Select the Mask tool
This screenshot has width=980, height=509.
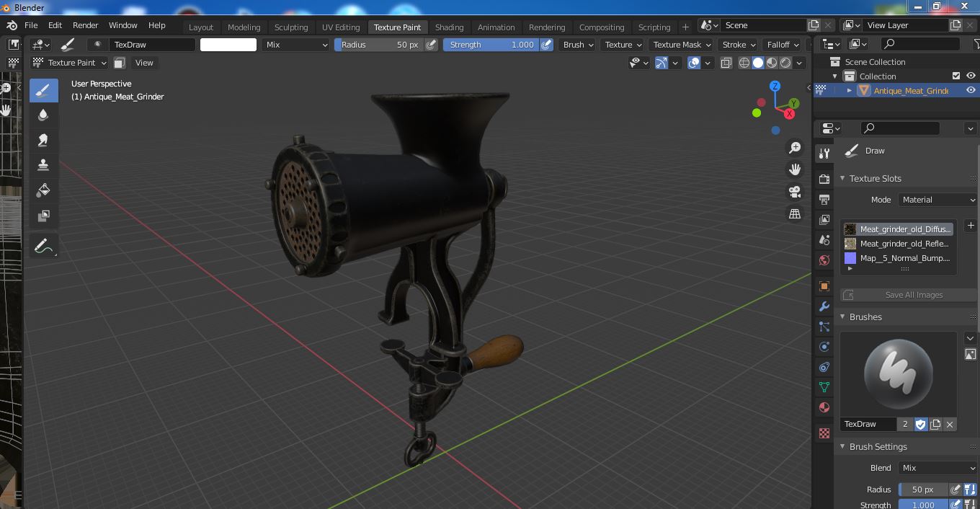(x=43, y=216)
